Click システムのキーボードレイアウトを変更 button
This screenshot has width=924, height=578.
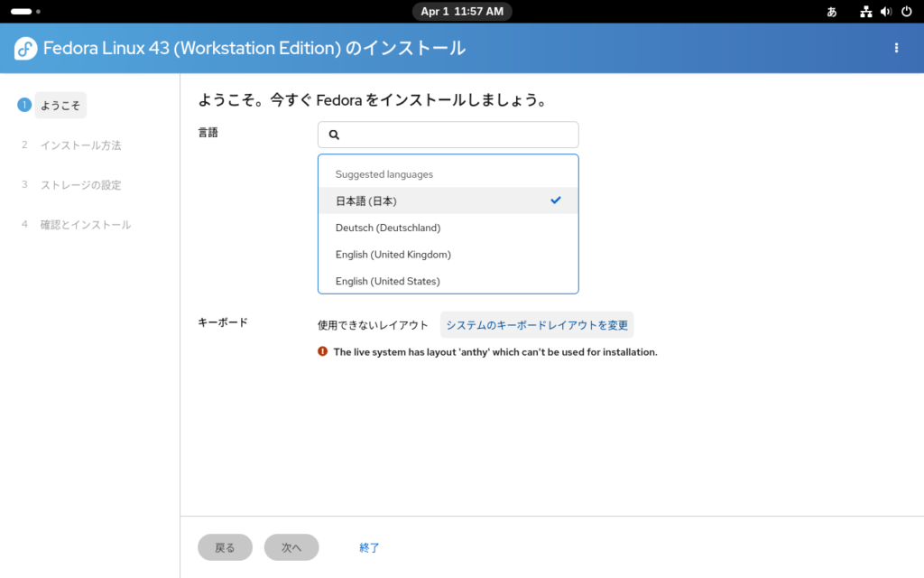tap(537, 325)
